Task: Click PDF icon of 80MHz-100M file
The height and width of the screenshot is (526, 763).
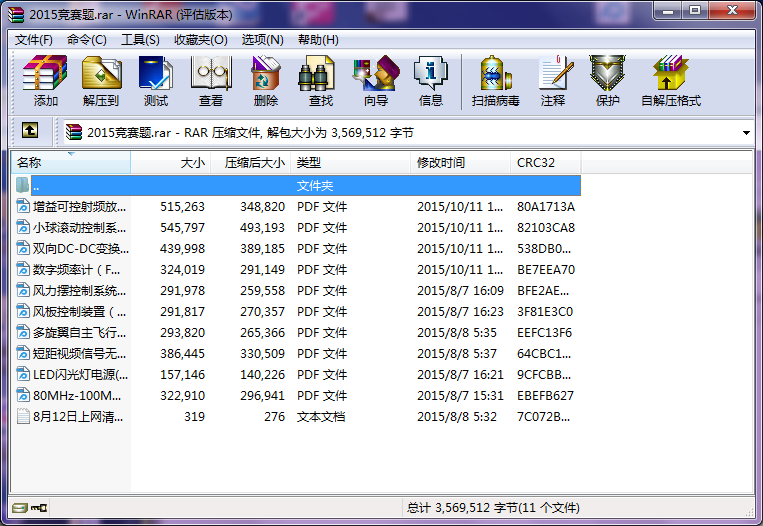Action: pyautogui.click(x=23, y=395)
